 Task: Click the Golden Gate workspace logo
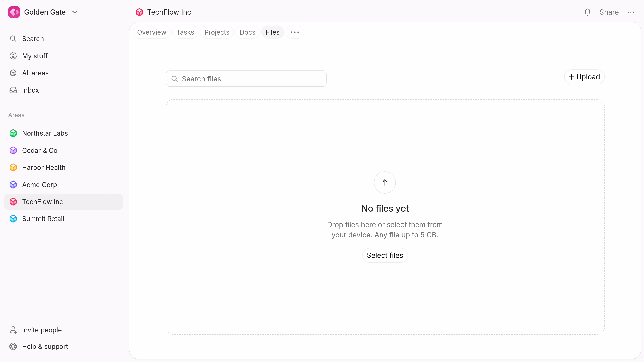pyautogui.click(x=14, y=12)
